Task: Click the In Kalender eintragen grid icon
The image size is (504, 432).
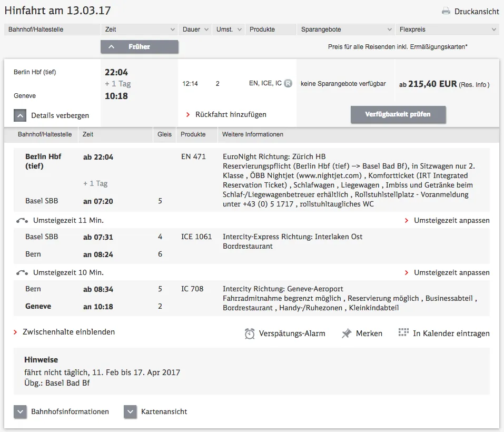Action: [403, 332]
